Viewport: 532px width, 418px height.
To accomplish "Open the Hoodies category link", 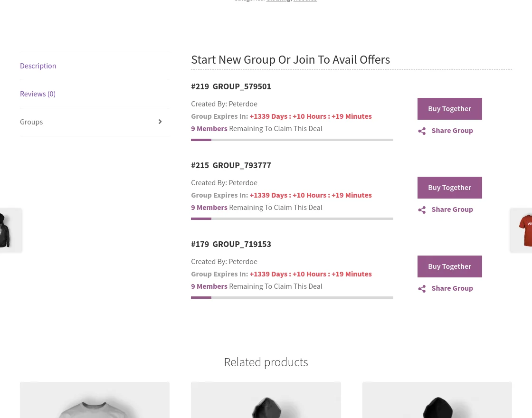I will (305, 1).
